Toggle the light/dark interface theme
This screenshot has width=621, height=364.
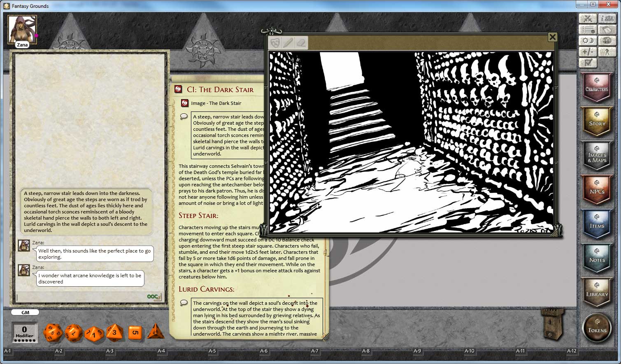[x=588, y=40]
